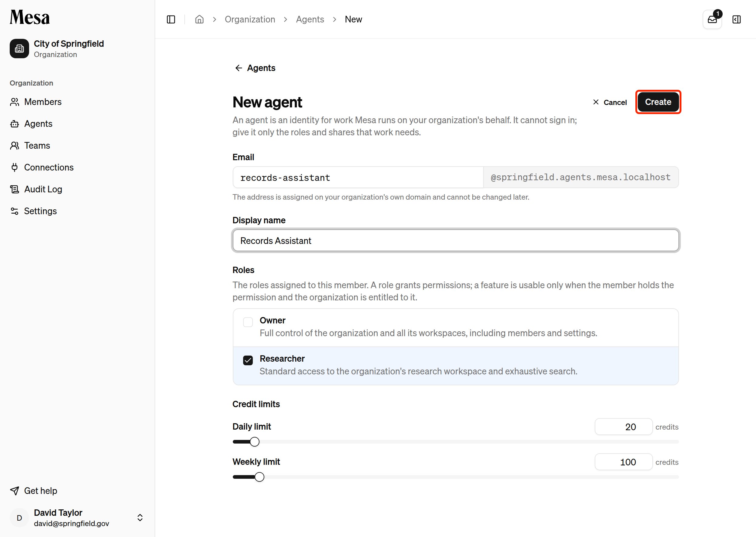
Task: Click the @springfield.agents.mesa.localhost domain suffix
Action: (580, 177)
